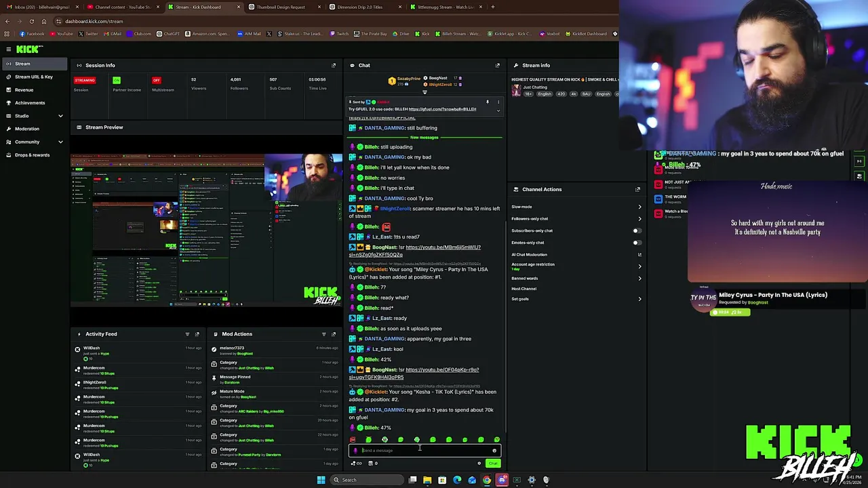Open the Windows Start menu
Viewport: 868px width, 488px height.
321,480
